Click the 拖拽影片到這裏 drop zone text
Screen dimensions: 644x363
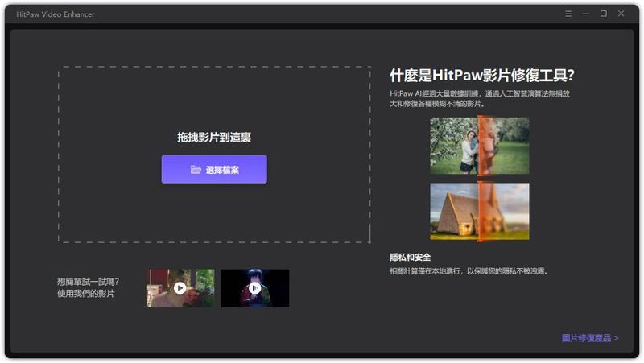pos(214,137)
